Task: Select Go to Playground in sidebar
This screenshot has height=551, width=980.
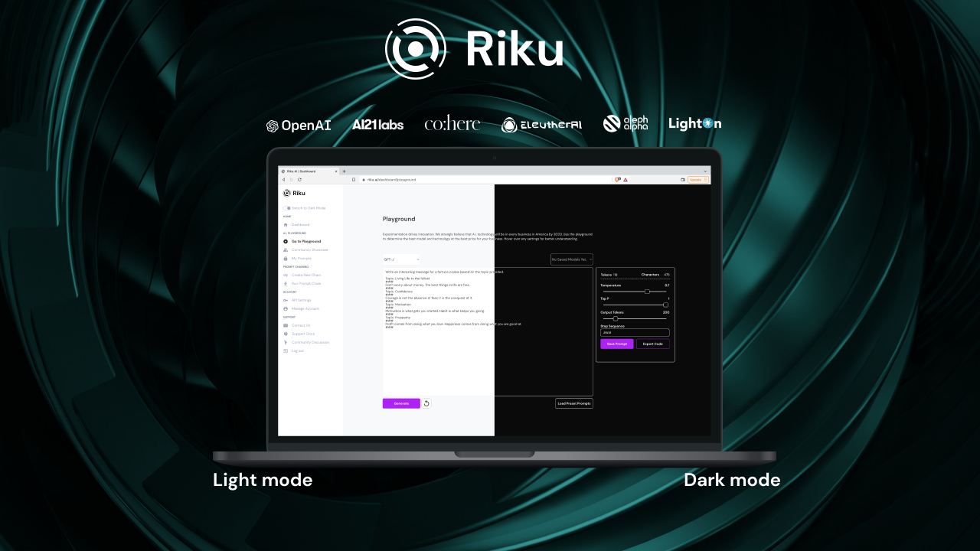Action: coord(305,242)
